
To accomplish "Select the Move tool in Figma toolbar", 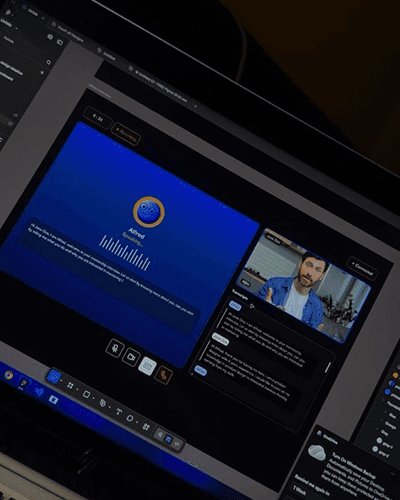I will coord(54,377).
